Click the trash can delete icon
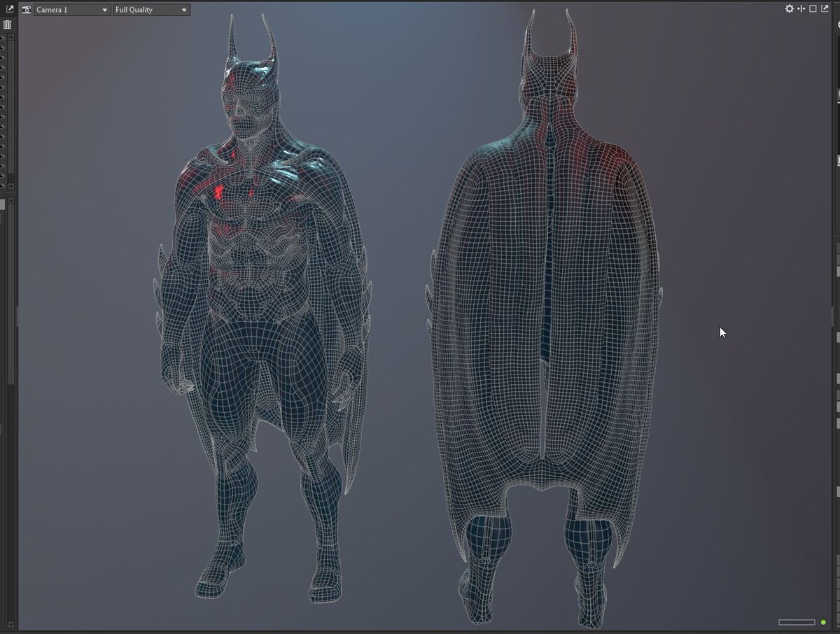The width and height of the screenshot is (840, 634). pos(7,24)
